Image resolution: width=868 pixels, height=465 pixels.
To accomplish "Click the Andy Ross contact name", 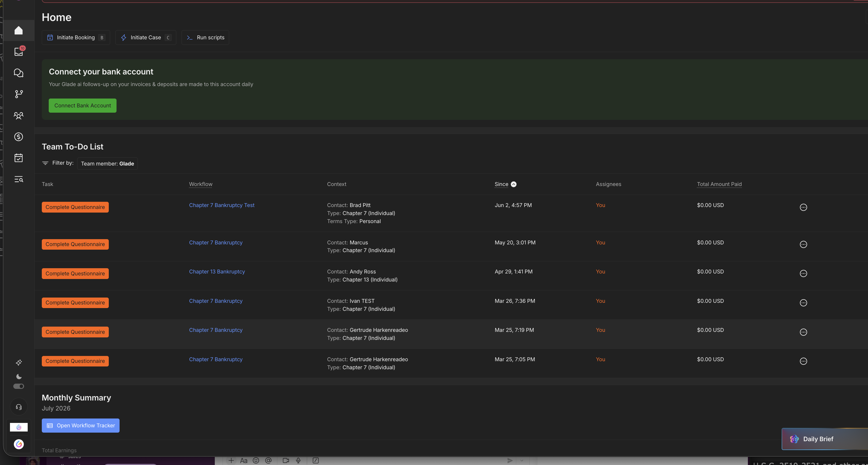I will point(363,272).
